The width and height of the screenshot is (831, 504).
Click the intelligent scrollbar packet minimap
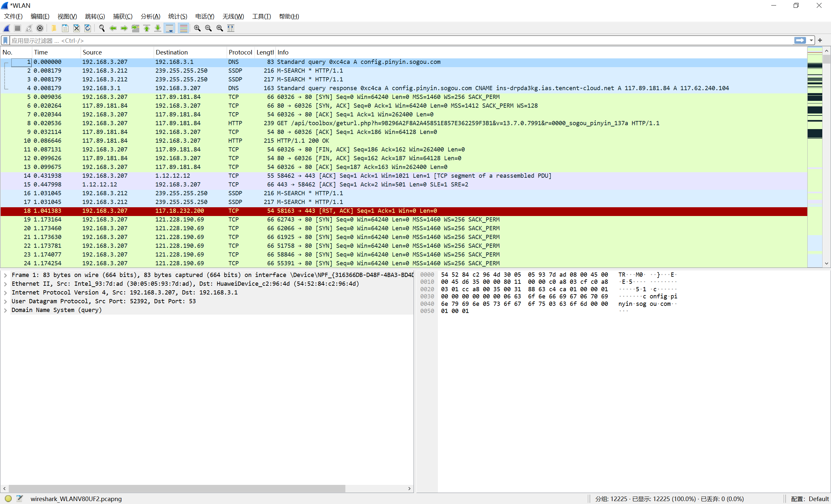coord(815,157)
